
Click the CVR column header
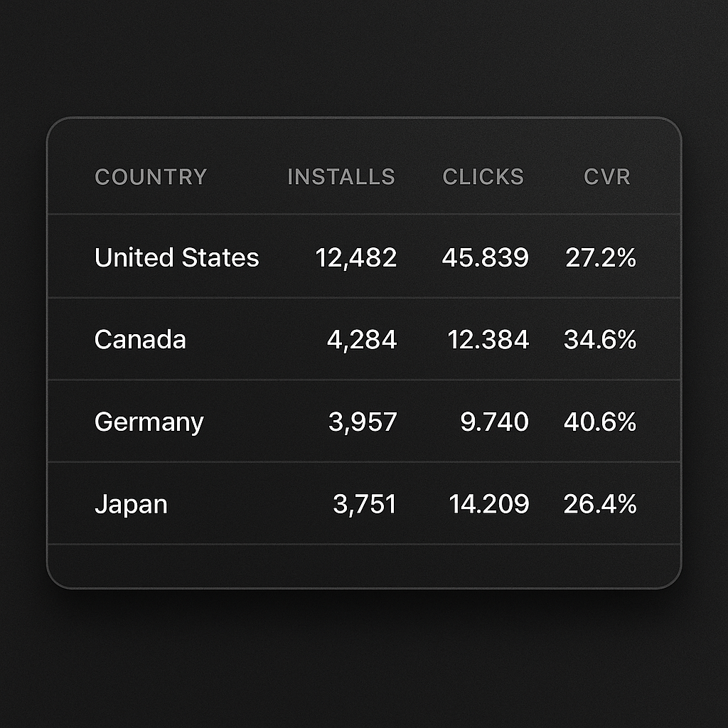click(606, 177)
